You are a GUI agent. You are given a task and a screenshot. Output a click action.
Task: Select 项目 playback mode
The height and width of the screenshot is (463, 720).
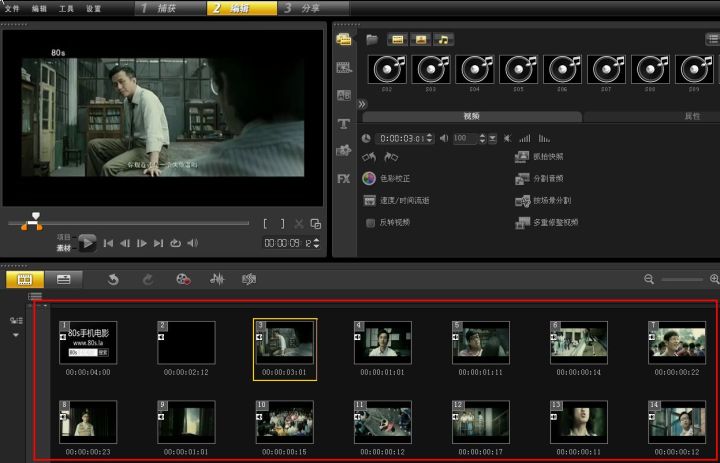point(64,237)
